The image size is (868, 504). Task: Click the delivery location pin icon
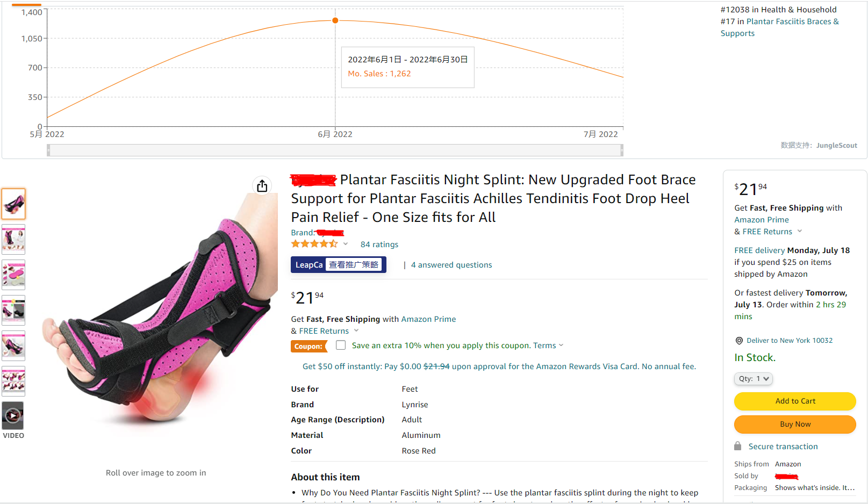pyautogui.click(x=739, y=341)
